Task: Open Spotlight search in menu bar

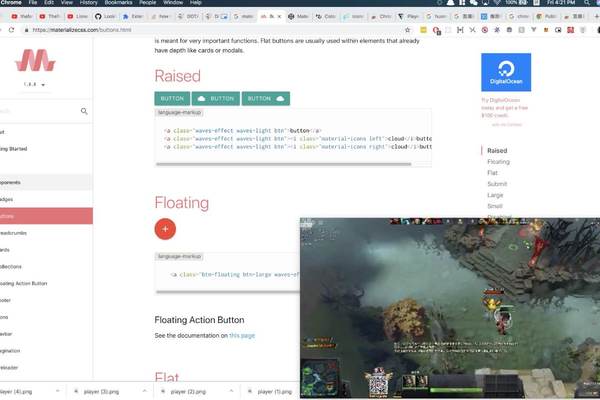Action: click(x=587, y=3)
